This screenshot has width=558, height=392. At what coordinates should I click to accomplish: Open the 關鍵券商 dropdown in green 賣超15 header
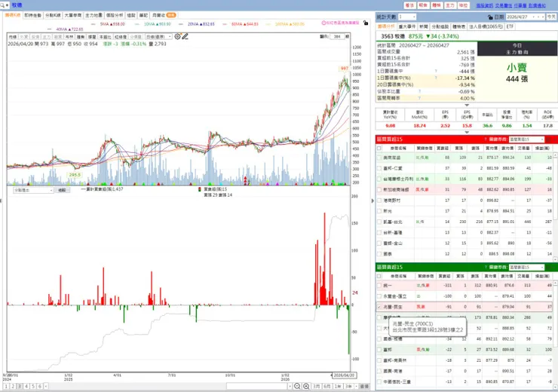point(526,267)
